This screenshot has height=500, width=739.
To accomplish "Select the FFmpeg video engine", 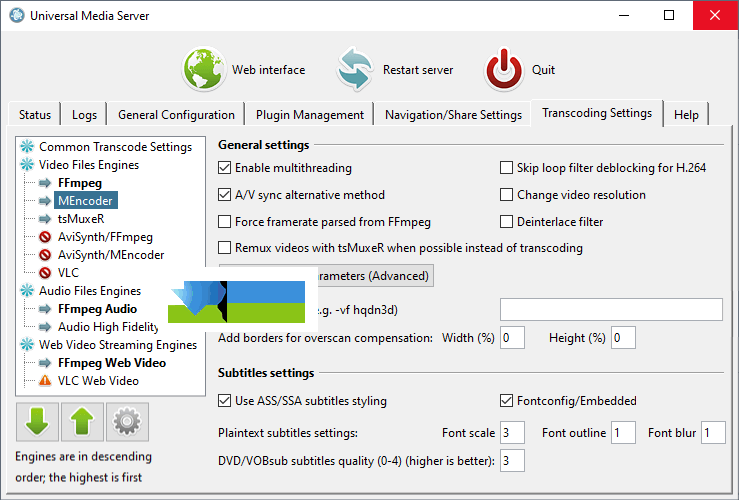I will coord(80,183).
